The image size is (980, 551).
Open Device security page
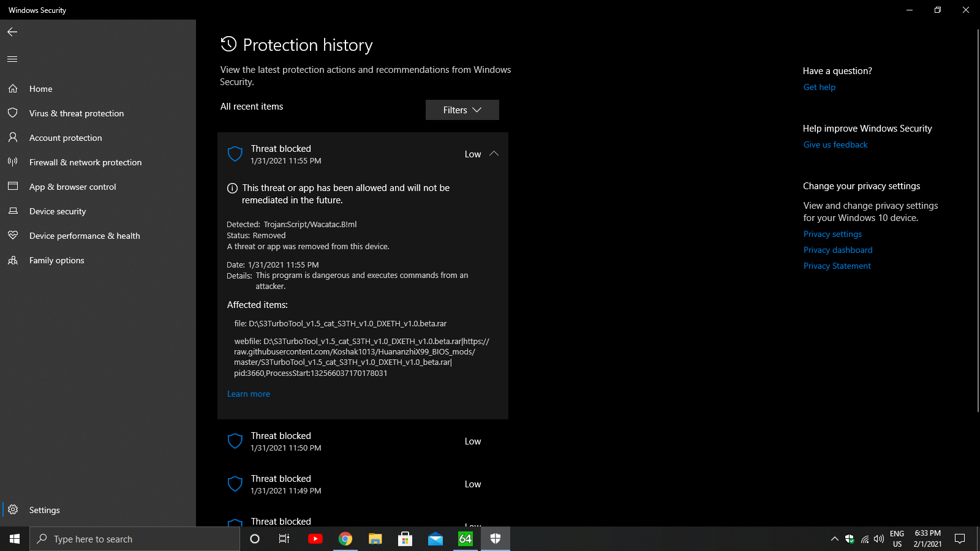pos(98,211)
